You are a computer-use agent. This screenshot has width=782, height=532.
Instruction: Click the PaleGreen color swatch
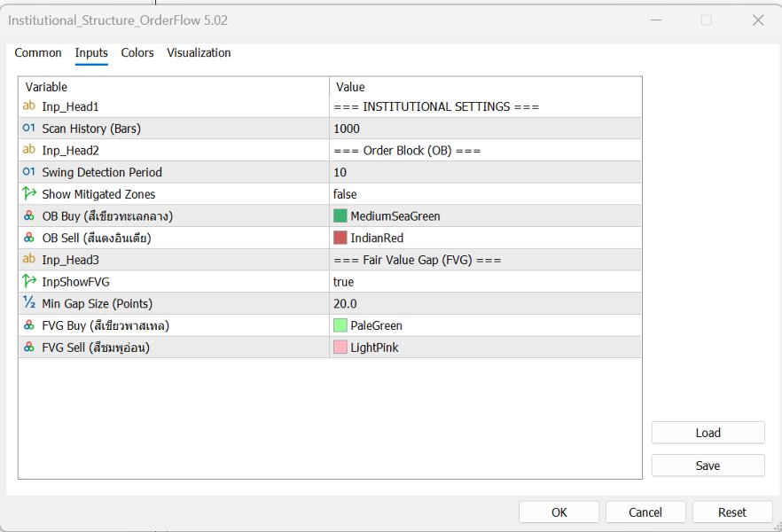[342, 325]
